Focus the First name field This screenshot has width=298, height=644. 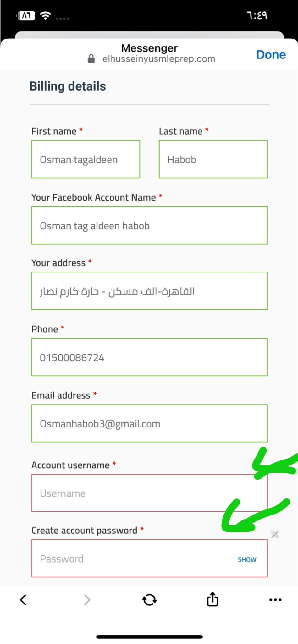(x=86, y=159)
